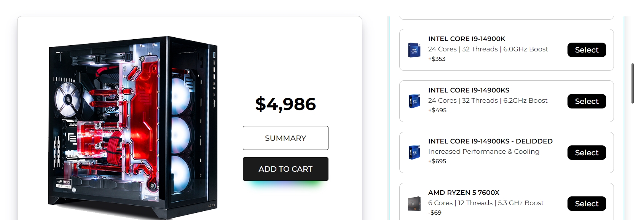
Task: Click the Intel Core i9-14900KS processor icon
Action: 414,101
